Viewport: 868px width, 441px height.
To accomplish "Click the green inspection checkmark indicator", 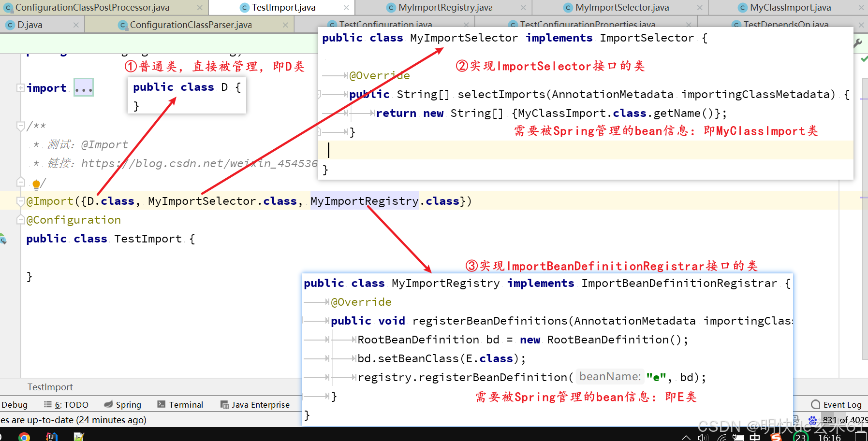I will coord(864,59).
